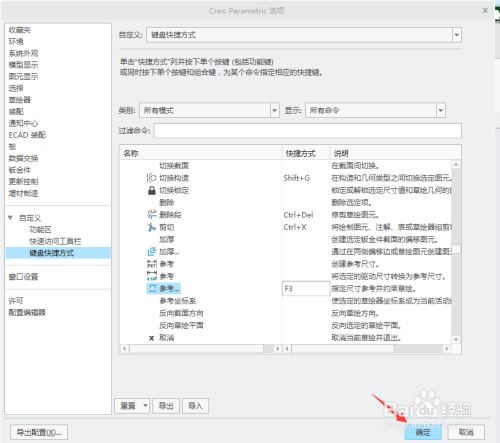The width and height of the screenshot is (500, 443).
Task: Click the 取消 button at bottom right
Action: coord(466,432)
